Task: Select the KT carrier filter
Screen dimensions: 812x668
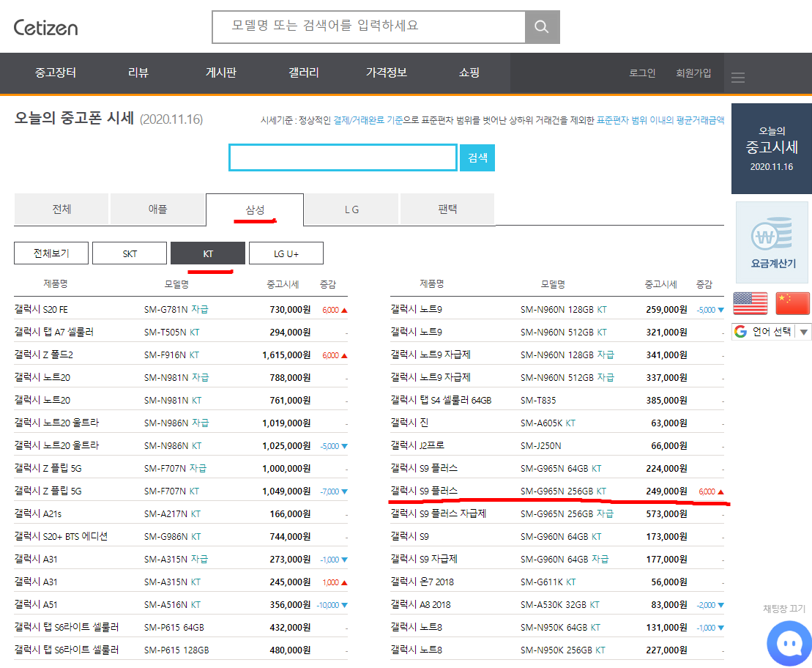Action: tap(208, 253)
